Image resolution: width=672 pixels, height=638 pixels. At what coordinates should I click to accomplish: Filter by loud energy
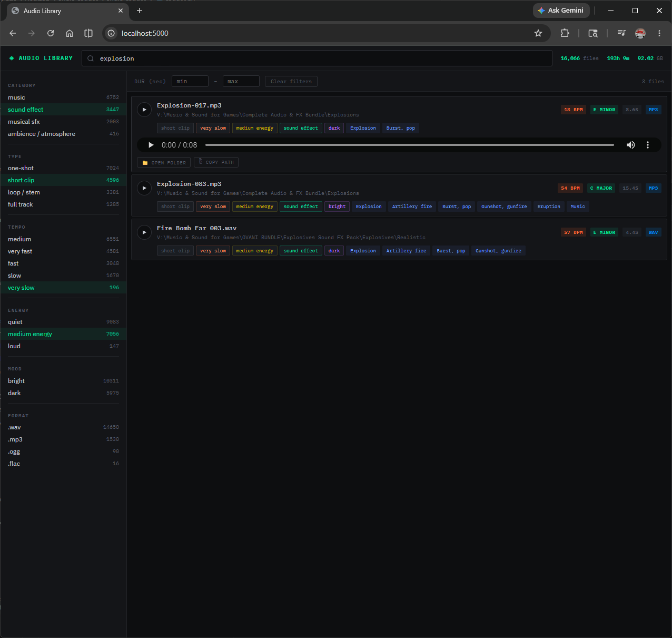click(63, 346)
